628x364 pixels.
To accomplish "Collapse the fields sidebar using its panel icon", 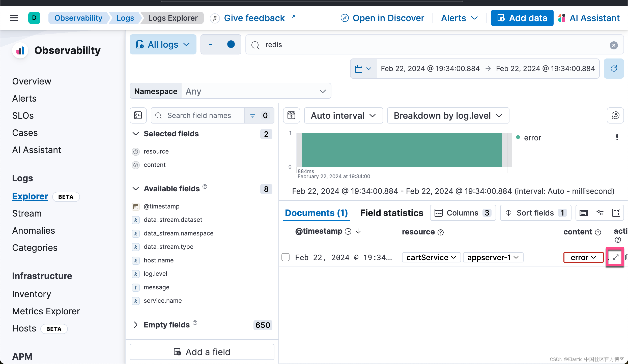I will click(x=138, y=115).
